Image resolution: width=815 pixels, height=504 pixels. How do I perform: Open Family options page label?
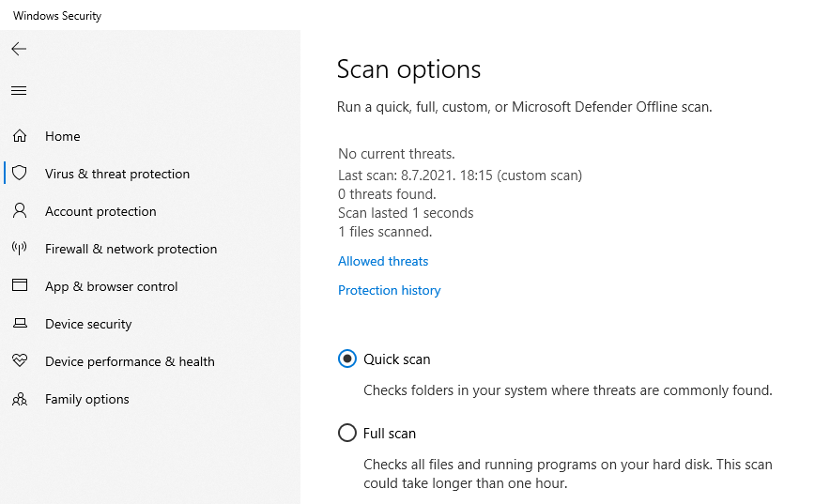[87, 399]
